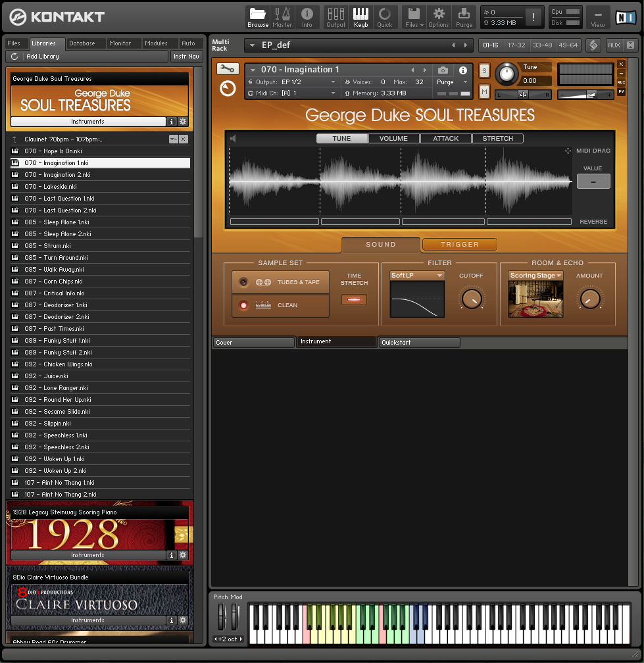Open the Quickstart info tab button
644x663 pixels.
418,343
